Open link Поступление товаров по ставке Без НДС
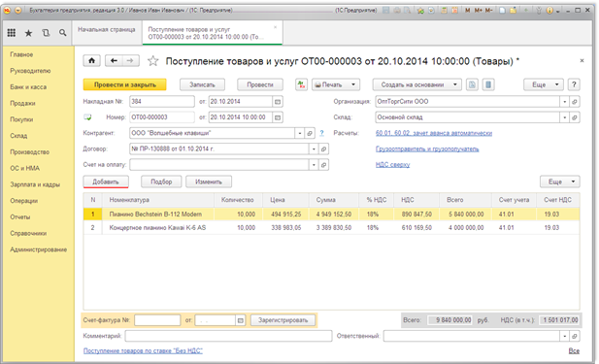 [143, 350]
